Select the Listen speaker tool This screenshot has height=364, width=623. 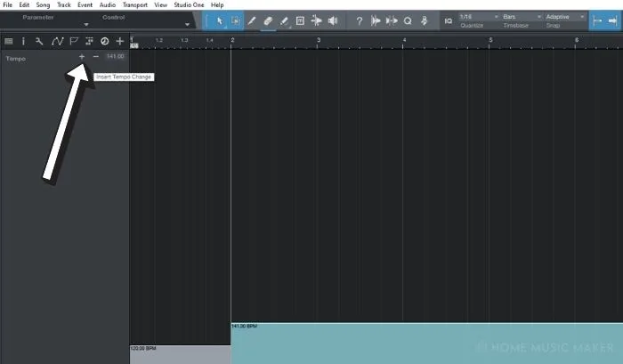point(333,20)
